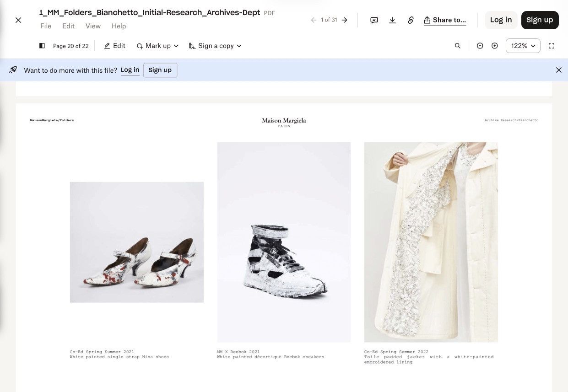Image resolution: width=568 pixels, height=392 pixels.
Task: Open the 122% zoom level dropdown
Action: point(523,46)
